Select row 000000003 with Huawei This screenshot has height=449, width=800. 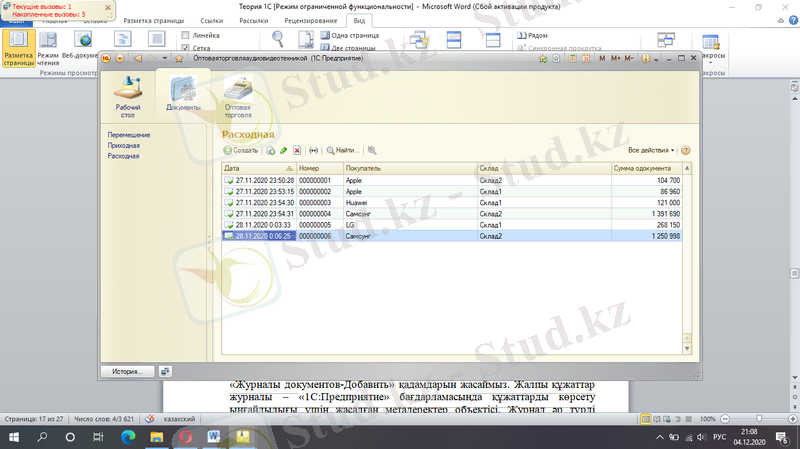[x=452, y=203]
